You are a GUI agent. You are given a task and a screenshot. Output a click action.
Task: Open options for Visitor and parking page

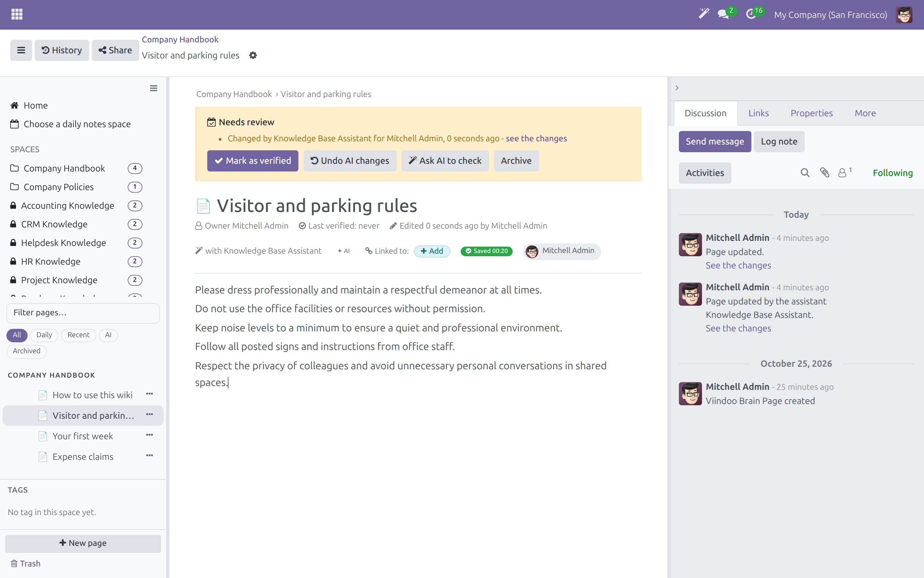149,414
